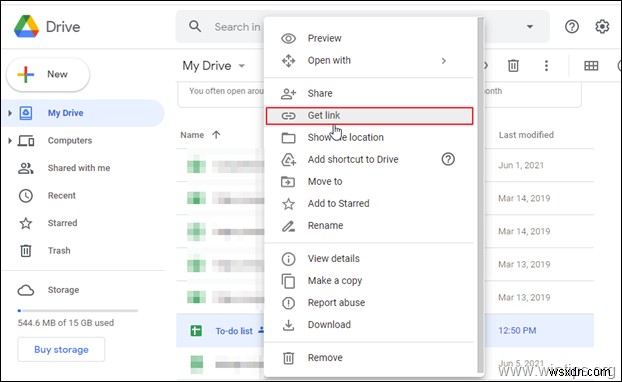Choose Add shortcut to Drive
Viewport: 622px width, 382px height.
pyautogui.click(x=369, y=159)
